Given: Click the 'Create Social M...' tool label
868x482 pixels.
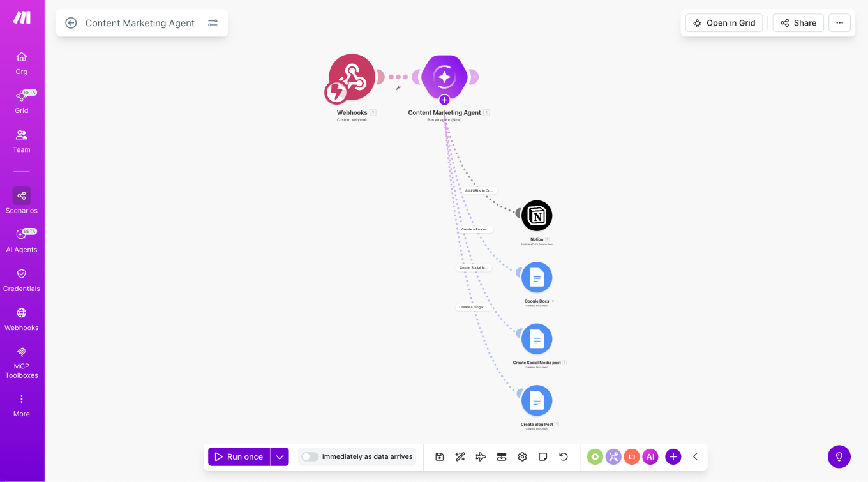Looking at the screenshot, I should [474, 268].
